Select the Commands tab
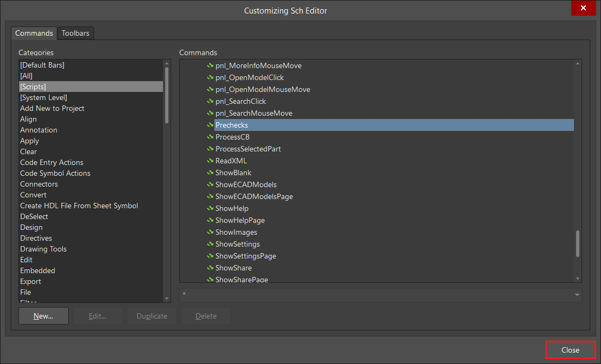 click(34, 33)
